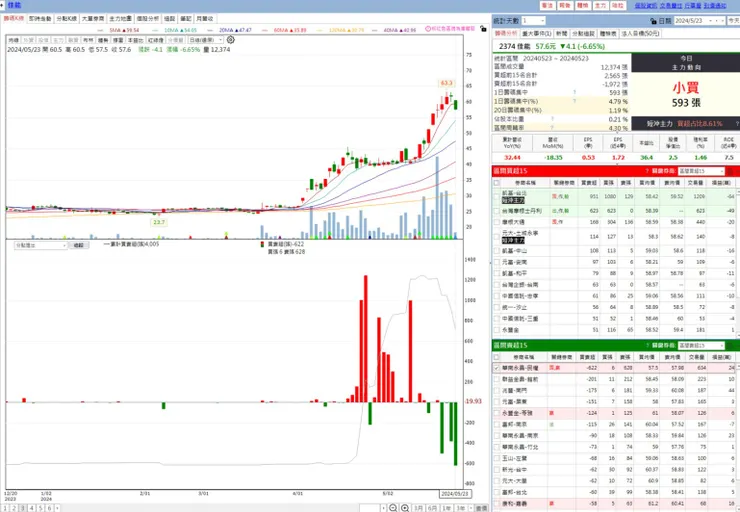Click the arrow icon left of 佳能 title

pos(4,5)
